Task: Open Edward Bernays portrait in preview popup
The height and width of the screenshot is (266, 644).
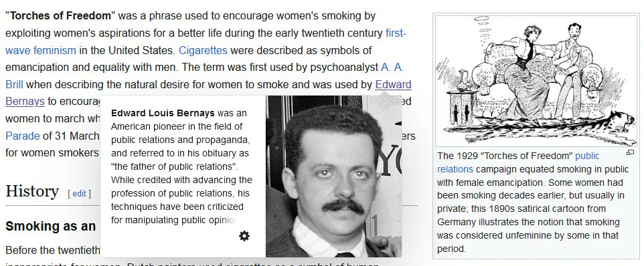Action: click(333, 176)
